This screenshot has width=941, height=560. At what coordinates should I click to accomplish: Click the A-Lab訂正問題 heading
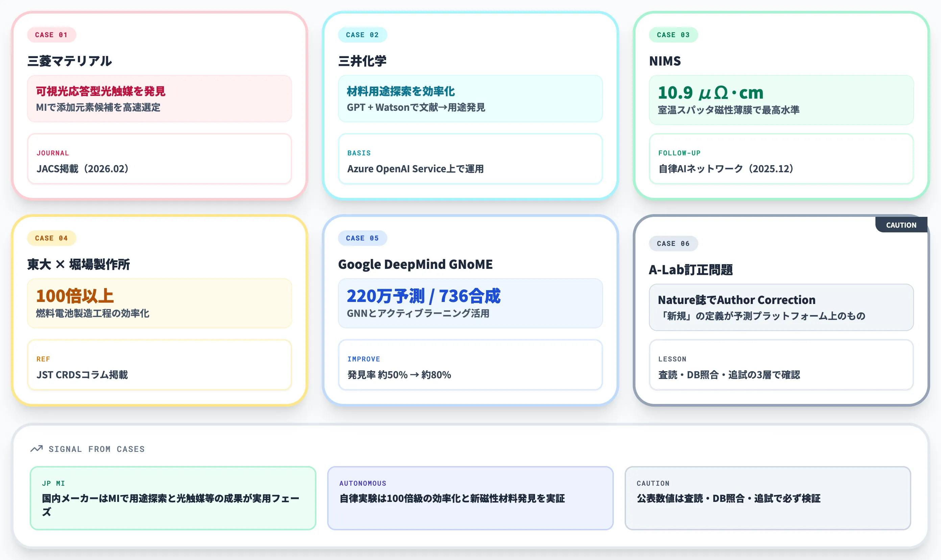691,270
